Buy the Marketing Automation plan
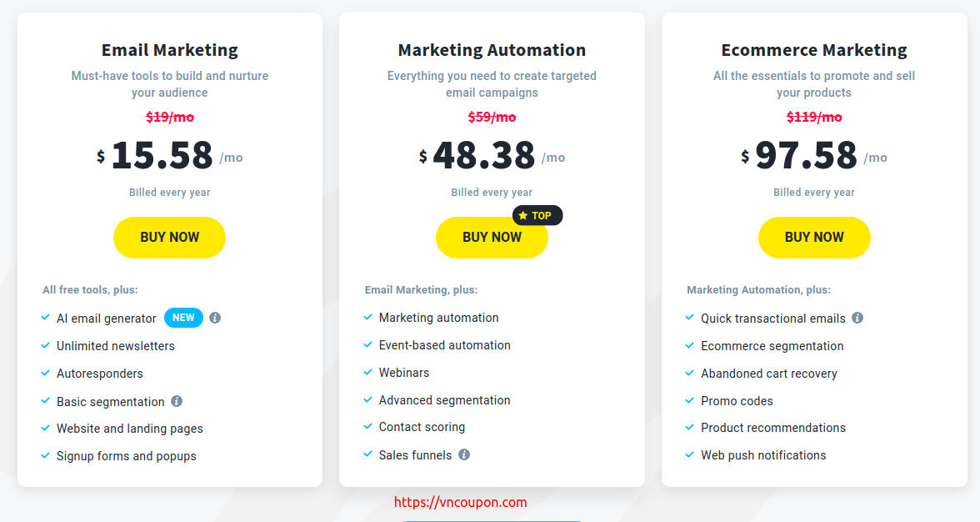Screen dimensions: 980x522 coord(492,238)
